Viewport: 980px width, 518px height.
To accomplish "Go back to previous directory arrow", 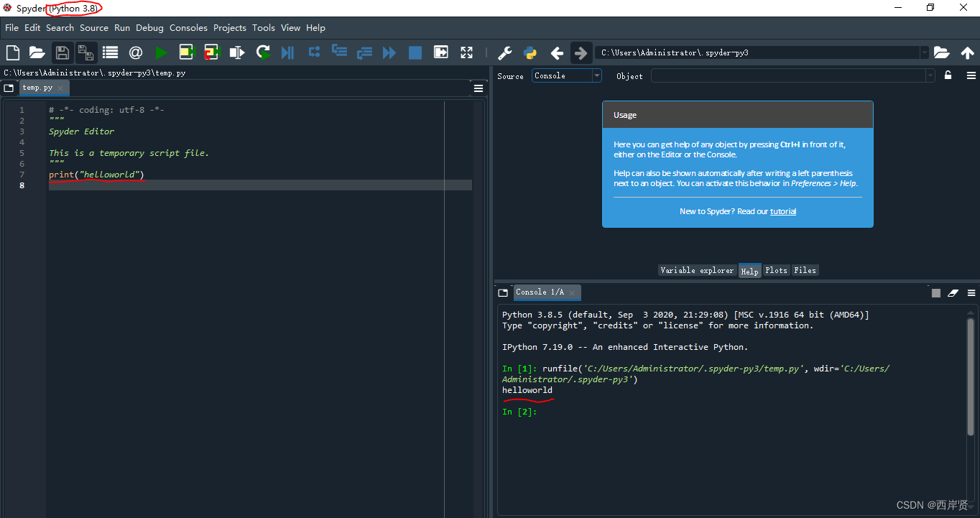I will point(557,52).
